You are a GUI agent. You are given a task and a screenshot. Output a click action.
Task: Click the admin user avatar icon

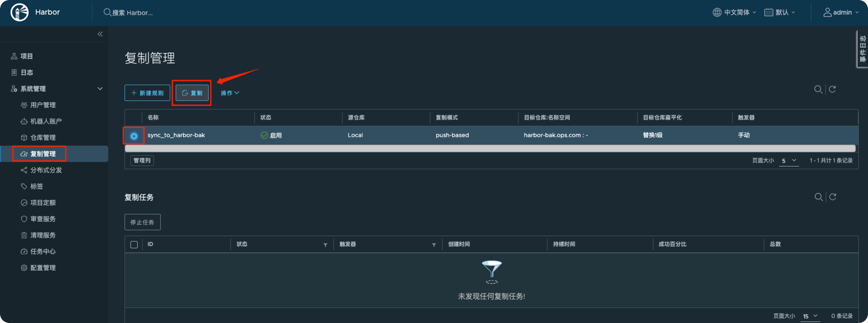[827, 12]
